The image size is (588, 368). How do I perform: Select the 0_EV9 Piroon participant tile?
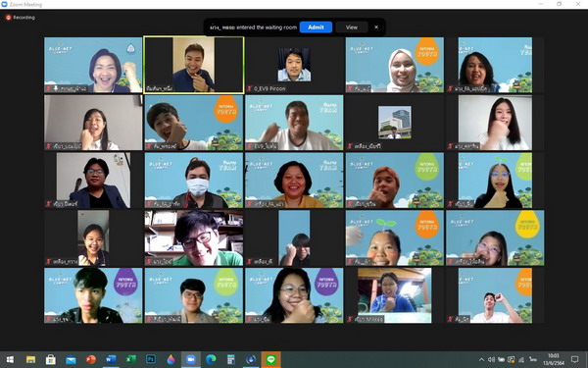coord(294,65)
